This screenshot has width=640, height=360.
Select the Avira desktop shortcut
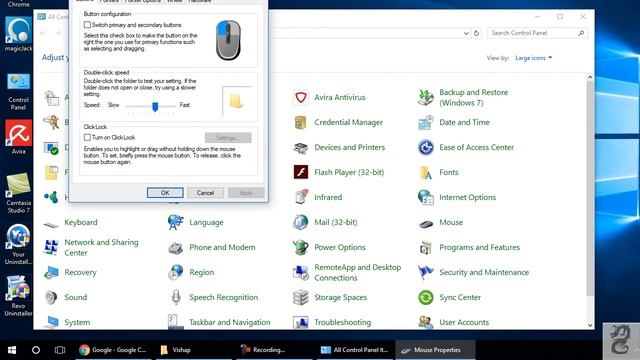(18, 138)
